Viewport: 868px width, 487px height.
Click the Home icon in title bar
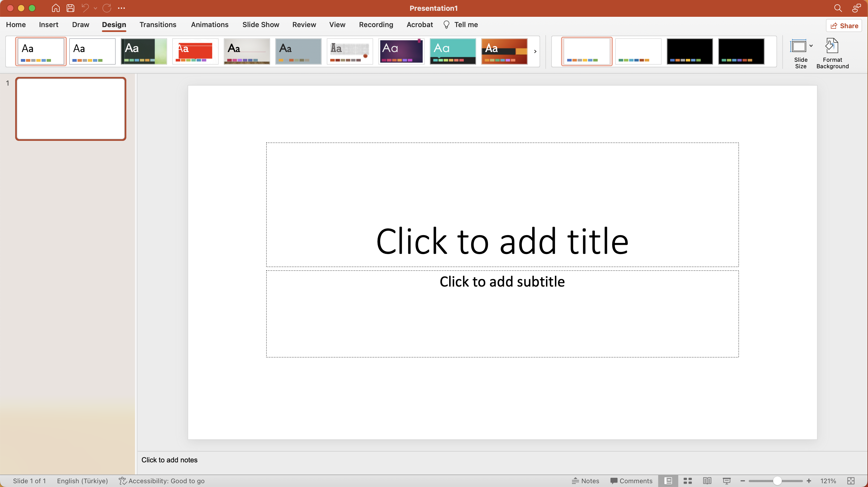pos(56,8)
